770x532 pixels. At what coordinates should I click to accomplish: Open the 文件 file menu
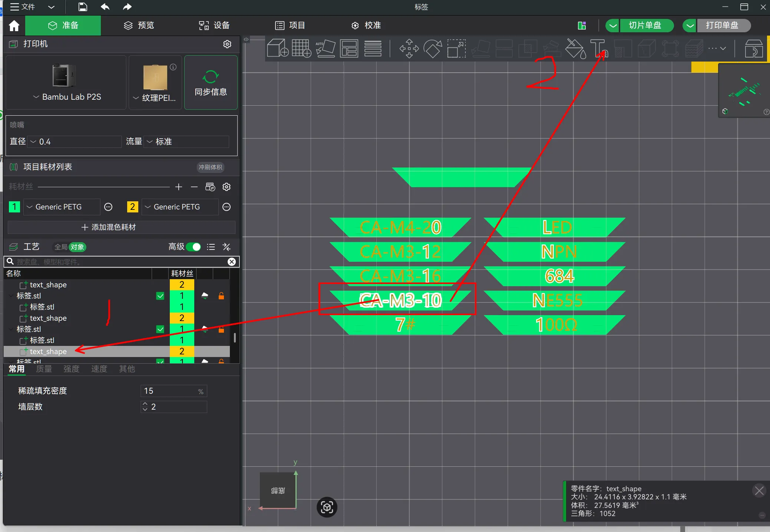coord(23,7)
